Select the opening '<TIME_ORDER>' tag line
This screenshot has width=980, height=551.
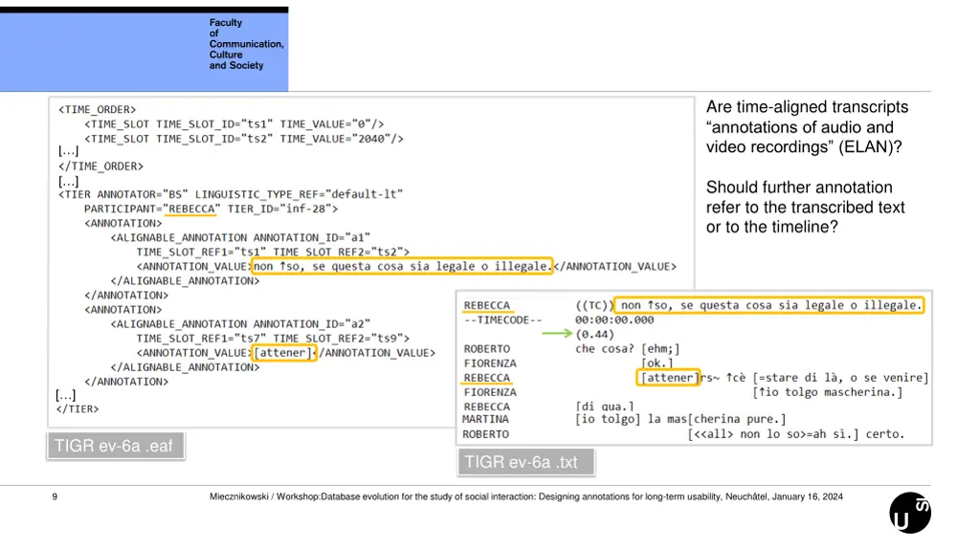tap(97, 109)
